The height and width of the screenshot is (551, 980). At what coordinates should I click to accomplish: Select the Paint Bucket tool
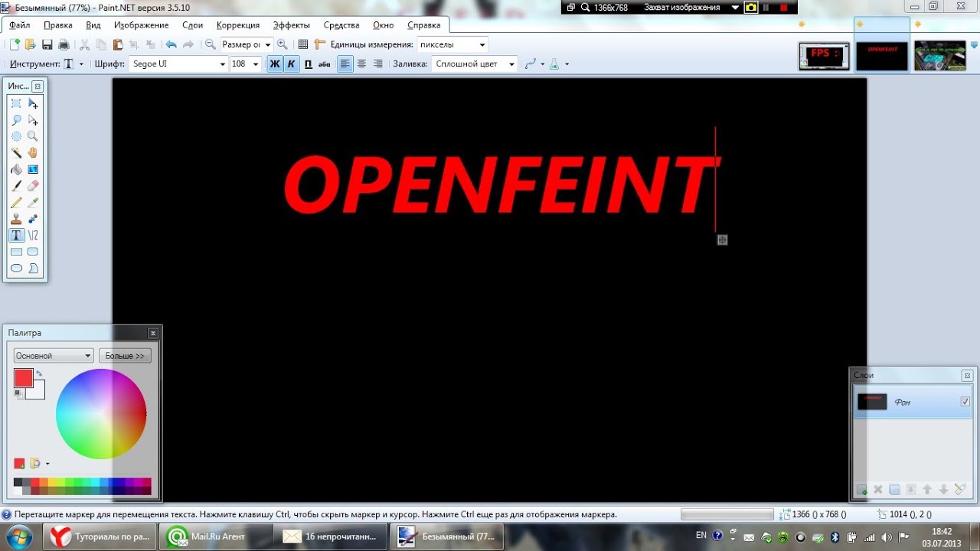pyautogui.click(x=16, y=169)
